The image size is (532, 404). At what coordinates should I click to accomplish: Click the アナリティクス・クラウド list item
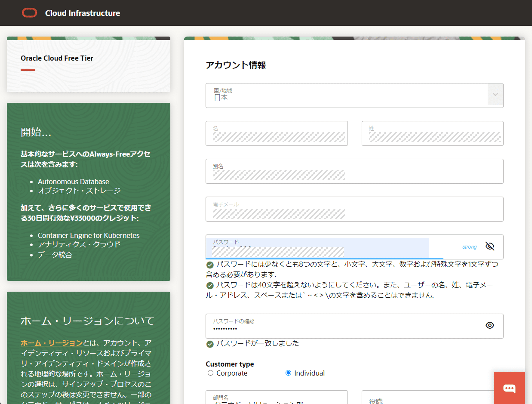(79, 245)
